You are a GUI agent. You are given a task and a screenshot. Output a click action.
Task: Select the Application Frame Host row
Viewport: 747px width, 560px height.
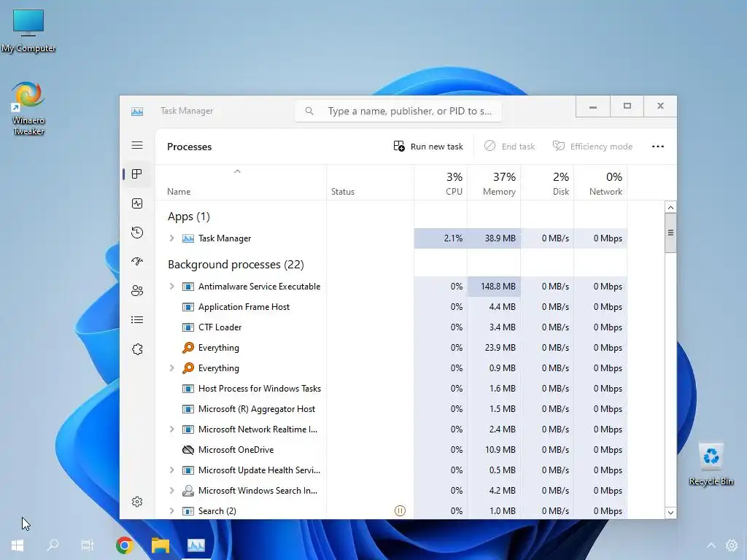point(391,307)
